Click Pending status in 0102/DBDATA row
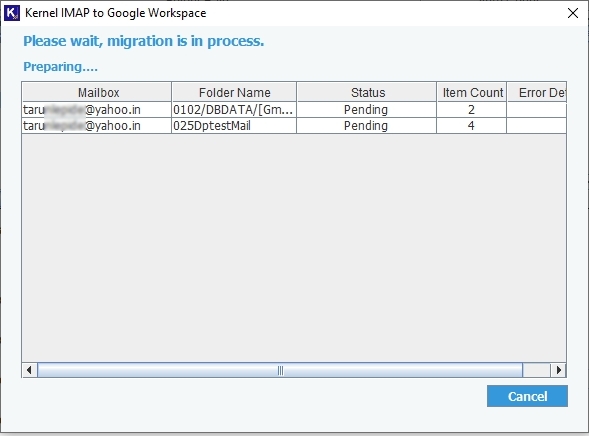 tap(366, 110)
